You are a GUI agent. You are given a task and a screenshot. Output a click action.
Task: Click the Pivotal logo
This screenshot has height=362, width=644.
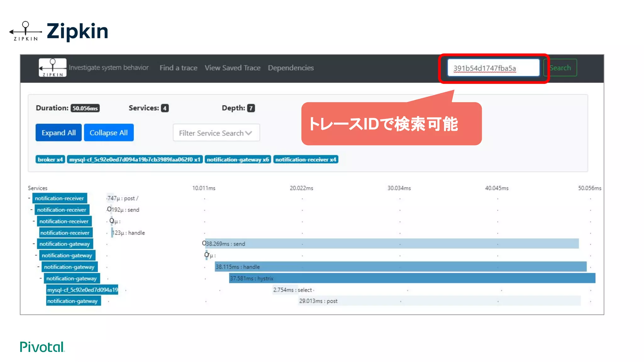(x=42, y=347)
